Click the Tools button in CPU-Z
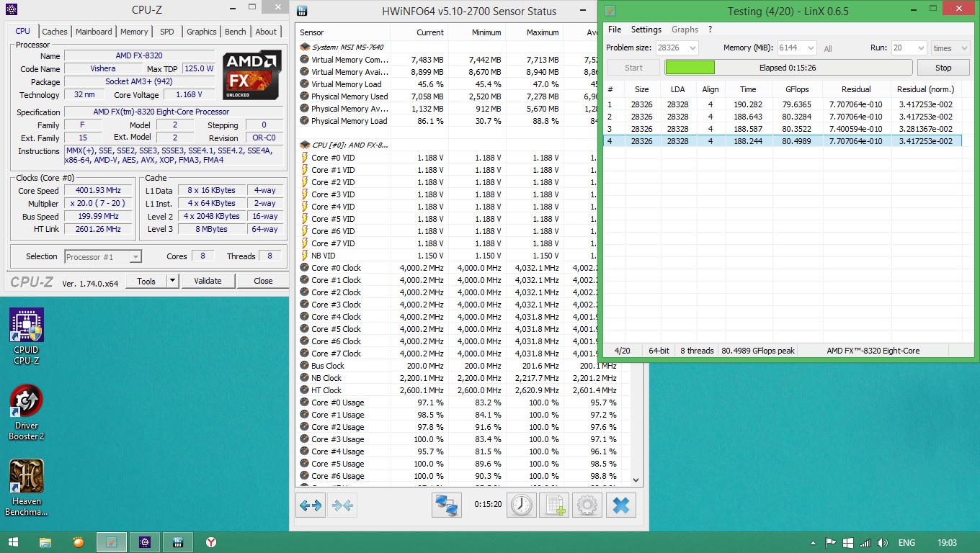 point(146,281)
